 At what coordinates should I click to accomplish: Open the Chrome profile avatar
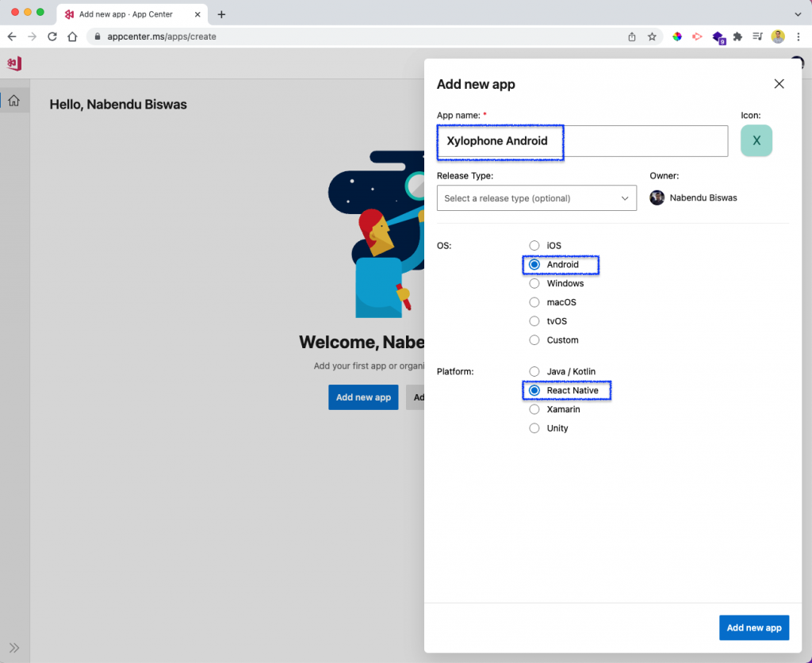(778, 36)
